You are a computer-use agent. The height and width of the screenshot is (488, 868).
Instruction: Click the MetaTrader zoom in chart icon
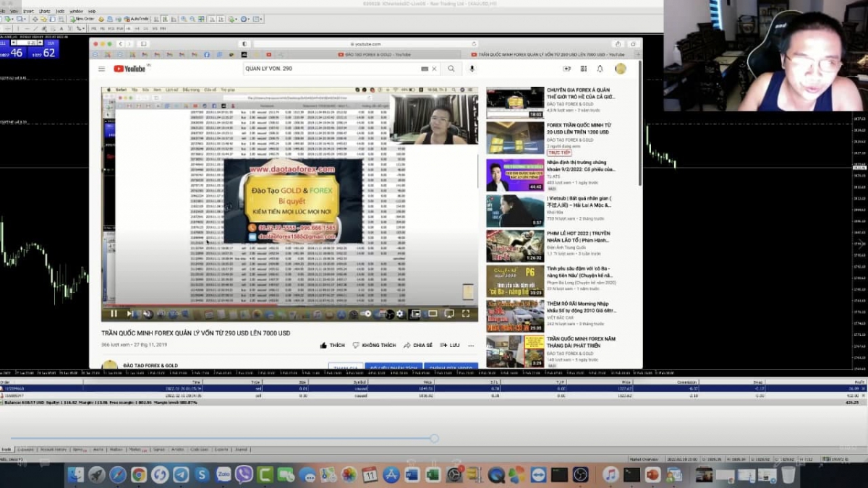point(184,19)
